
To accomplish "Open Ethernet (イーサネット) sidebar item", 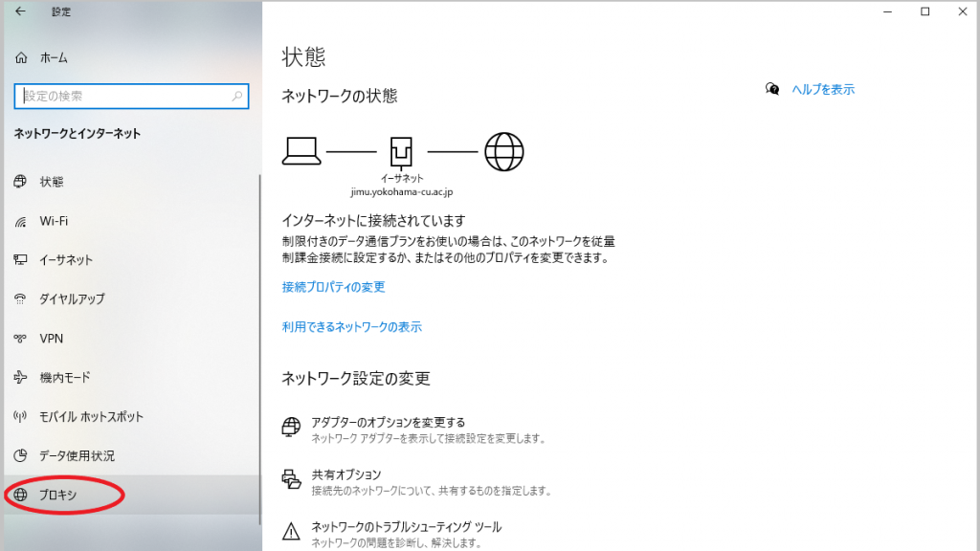I will (66, 260).
